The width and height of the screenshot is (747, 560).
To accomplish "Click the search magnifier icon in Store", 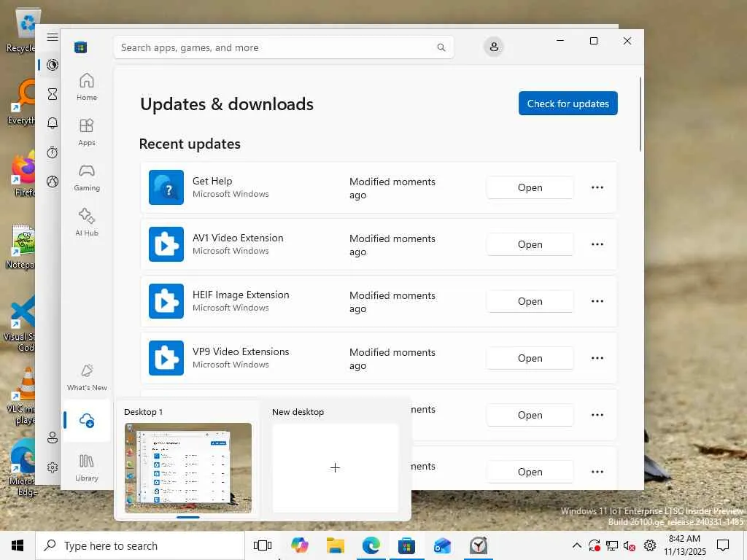I will tap(441, 47).
